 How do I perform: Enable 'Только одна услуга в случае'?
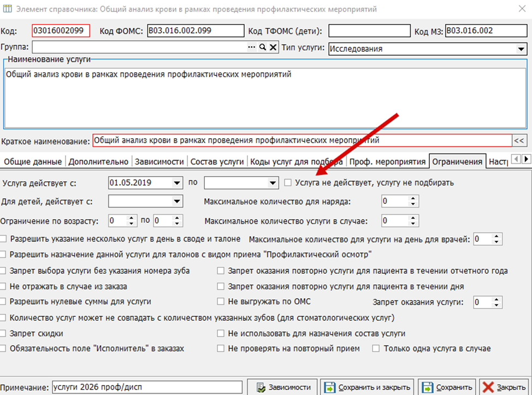tap(376, 349)
